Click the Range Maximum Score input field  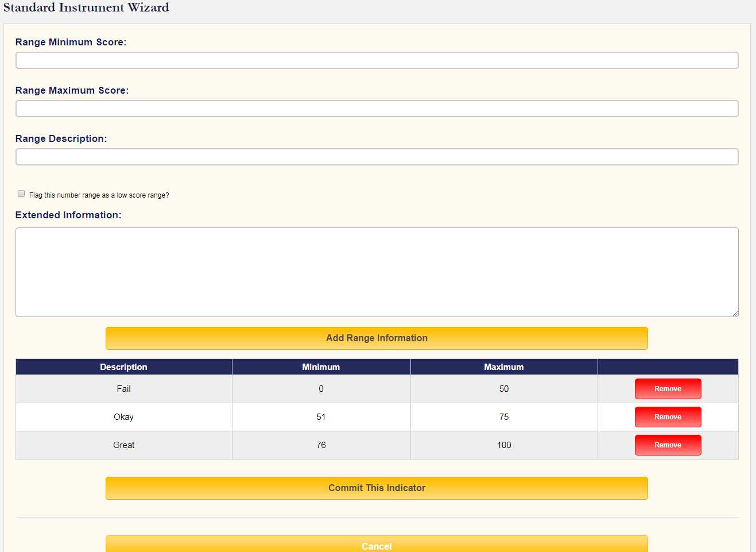377,109
